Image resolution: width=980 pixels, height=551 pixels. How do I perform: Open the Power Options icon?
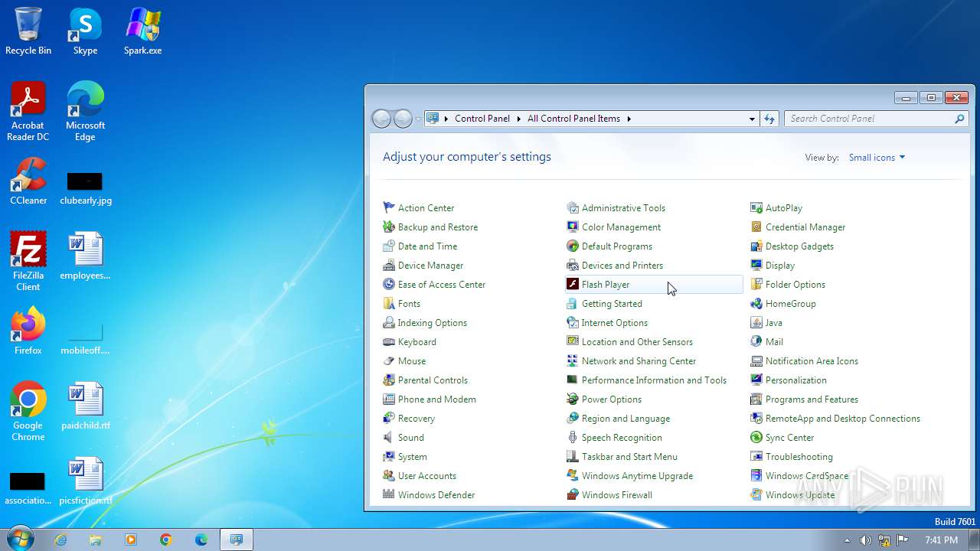(x=573, y=399)
